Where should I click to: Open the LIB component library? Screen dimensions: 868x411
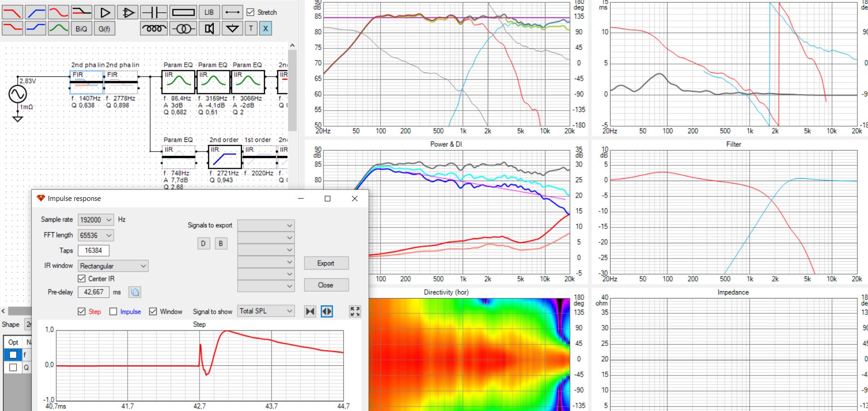209,12
